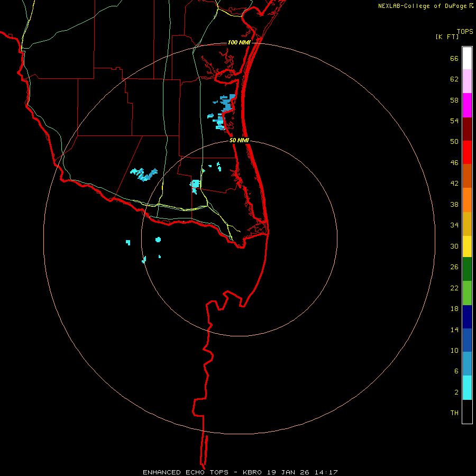
Task: Click the '19 JAN 26 14:17' timestamp text
Action: pos(303,472)
